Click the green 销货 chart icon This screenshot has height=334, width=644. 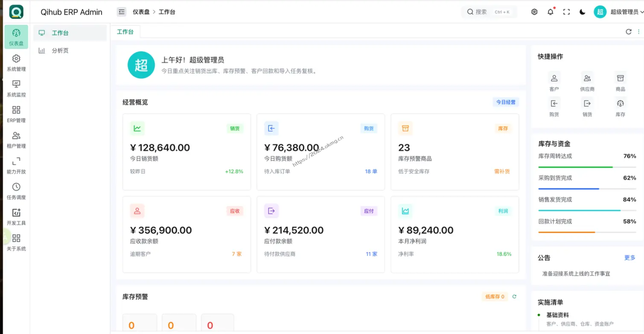(137, 128)
